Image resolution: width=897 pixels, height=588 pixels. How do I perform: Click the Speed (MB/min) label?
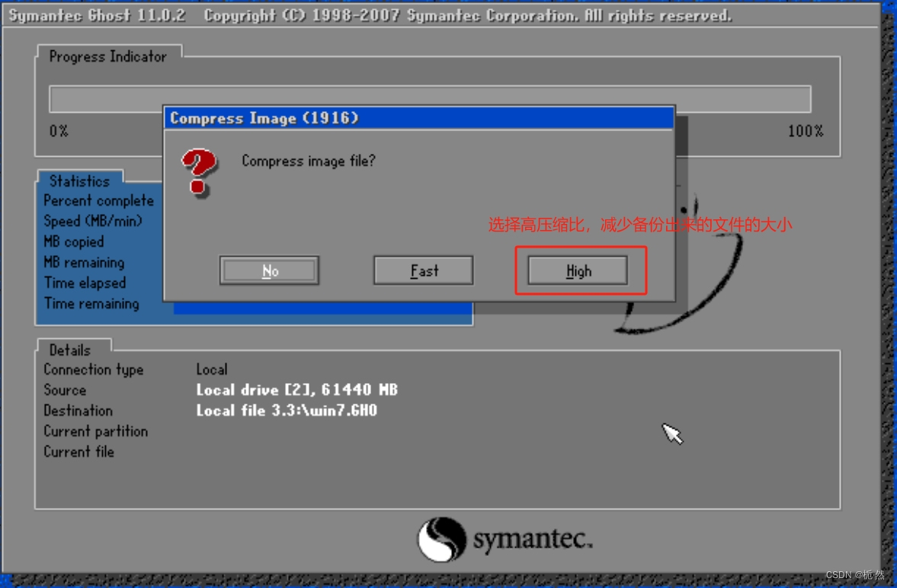(x=93, y=222)
